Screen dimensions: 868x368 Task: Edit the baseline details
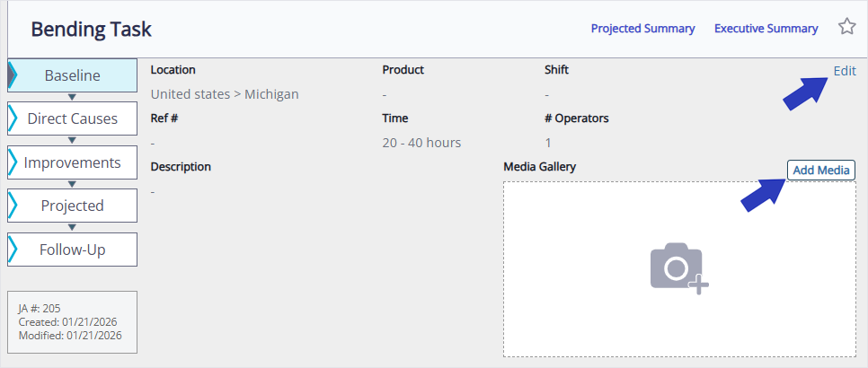coord(844,71)
